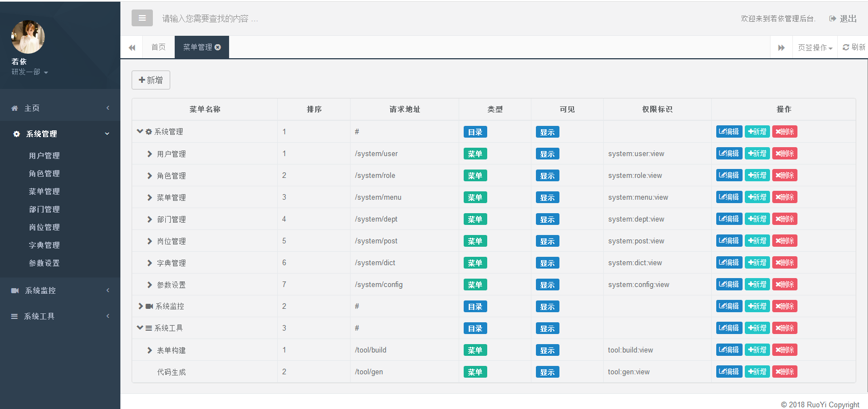Expand 系统监控 in the sidebar
The height and width of the screenshot is (409, 868).
(x=60, y=290)
